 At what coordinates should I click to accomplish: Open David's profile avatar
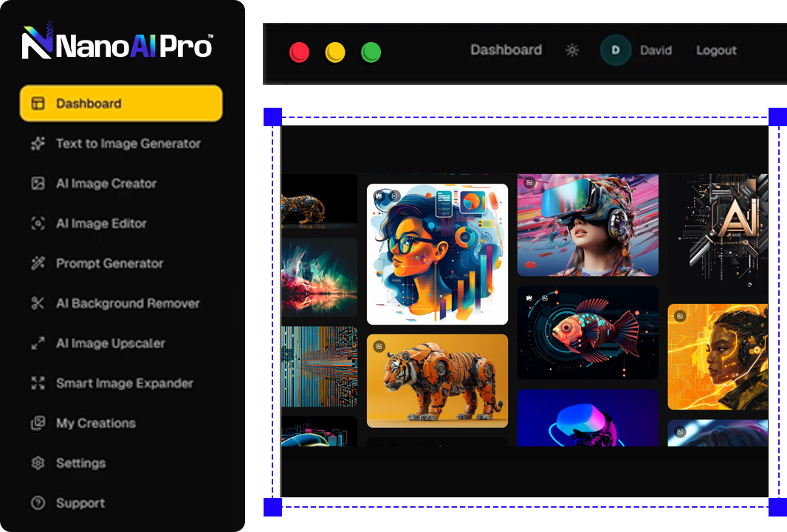click(616, 50)
